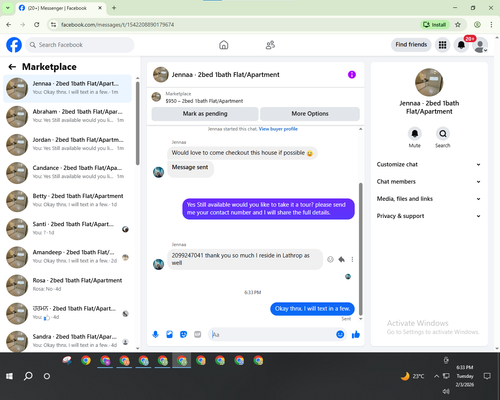Go back with Marketplace arrow

12,67
